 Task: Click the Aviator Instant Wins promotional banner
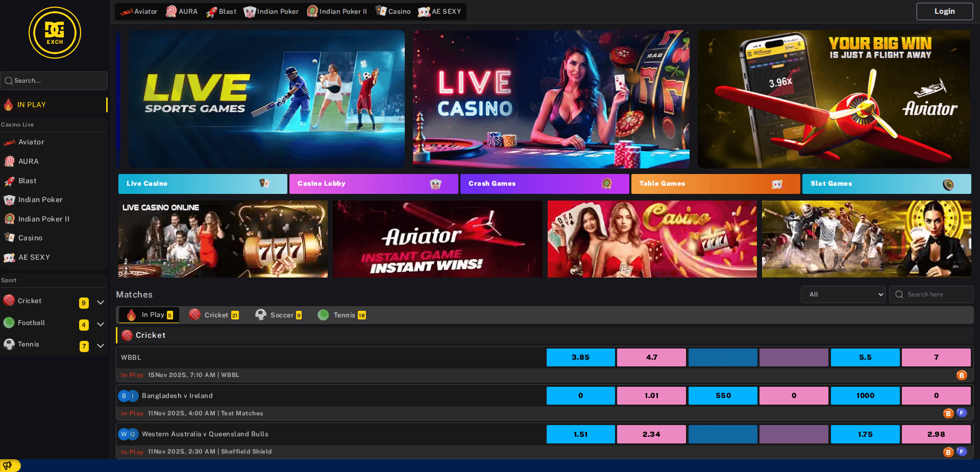(x=437, y=239)
